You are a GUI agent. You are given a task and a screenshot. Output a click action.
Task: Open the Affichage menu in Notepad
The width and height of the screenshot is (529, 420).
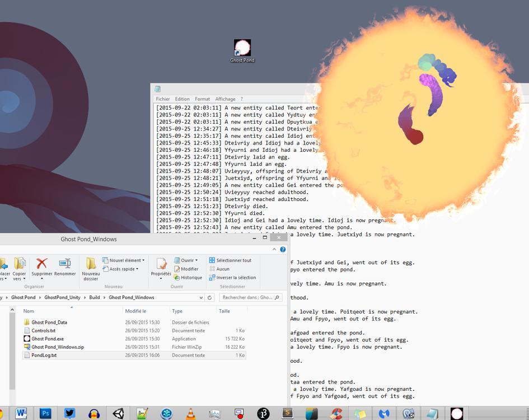click(x=225, y=99)
